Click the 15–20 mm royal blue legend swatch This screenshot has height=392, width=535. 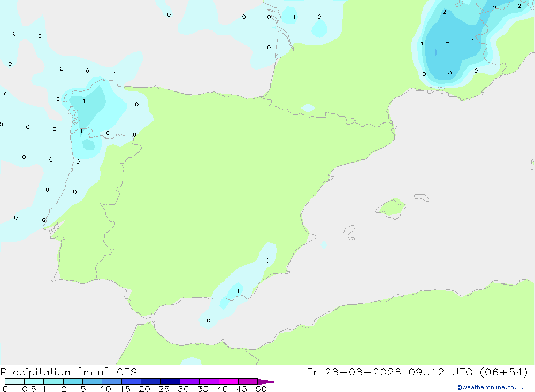click(x=132, y=381)
